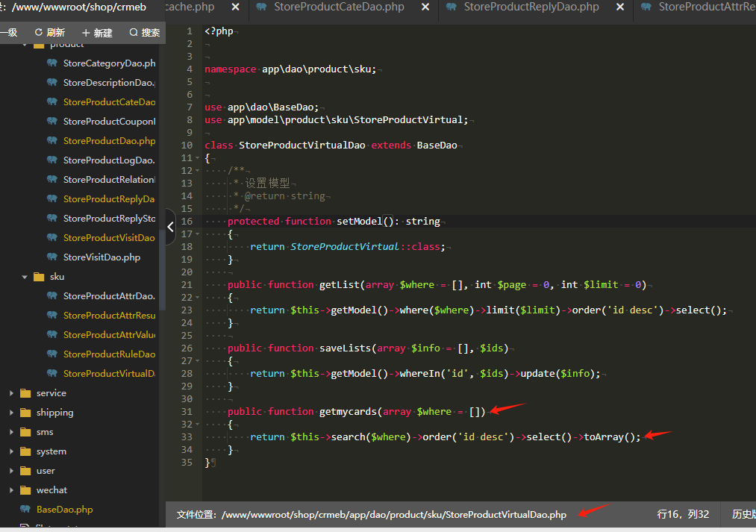Click the PHP icon beside StoreProductReplySto
This screenshot has height=532, width=756.
pos(52,218)
